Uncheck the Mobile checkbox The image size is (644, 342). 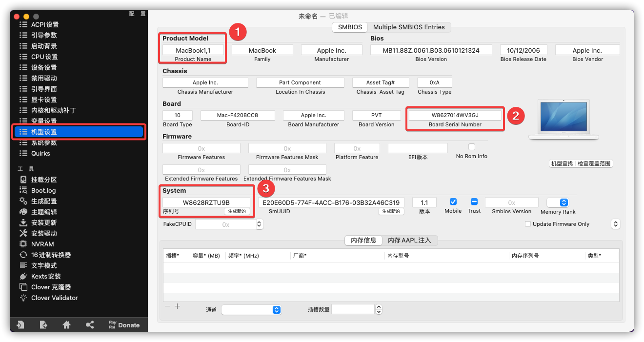point(453,202)
